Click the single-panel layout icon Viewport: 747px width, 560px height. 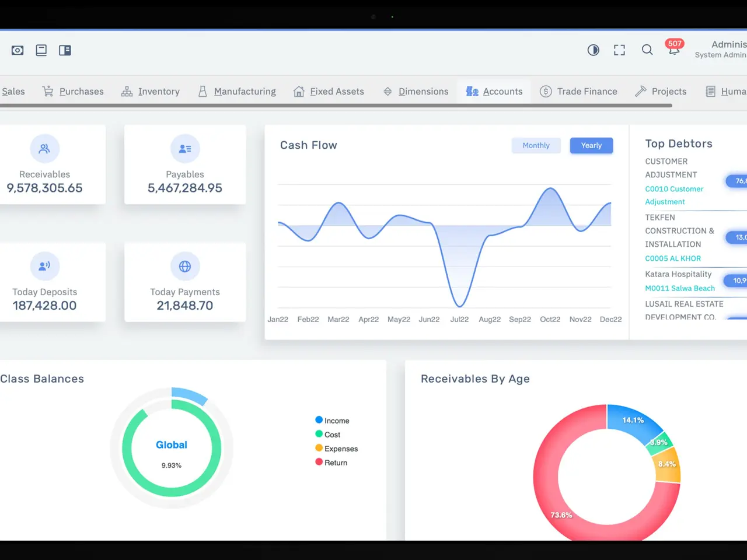pyautogui.click(x=41, y=50)
